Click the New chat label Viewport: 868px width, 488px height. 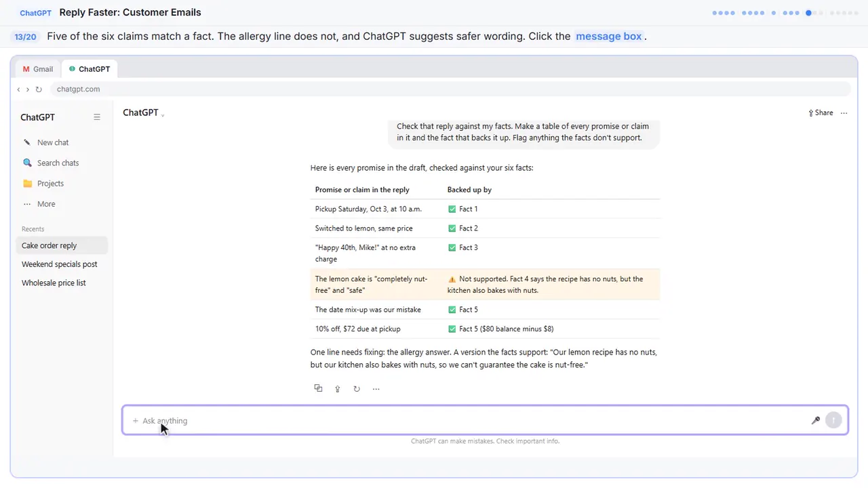point(53,142)
